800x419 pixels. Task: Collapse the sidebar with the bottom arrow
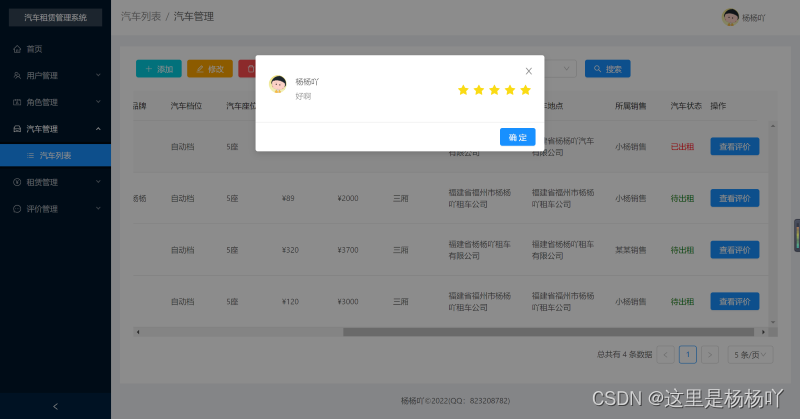(x=55, y=406)
